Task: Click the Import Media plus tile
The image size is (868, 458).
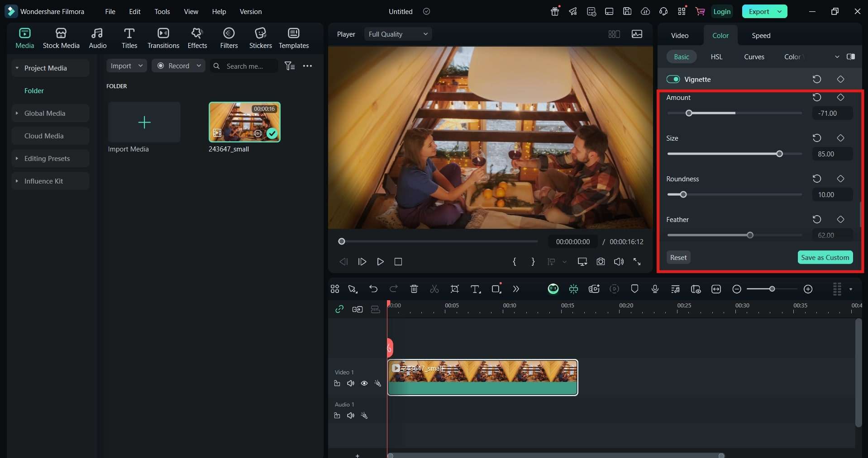Action: (x=144, y=122)
